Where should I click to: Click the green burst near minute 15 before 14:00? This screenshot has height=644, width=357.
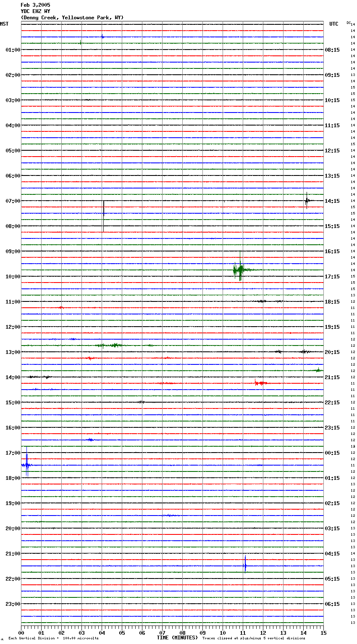pos(319,370)
